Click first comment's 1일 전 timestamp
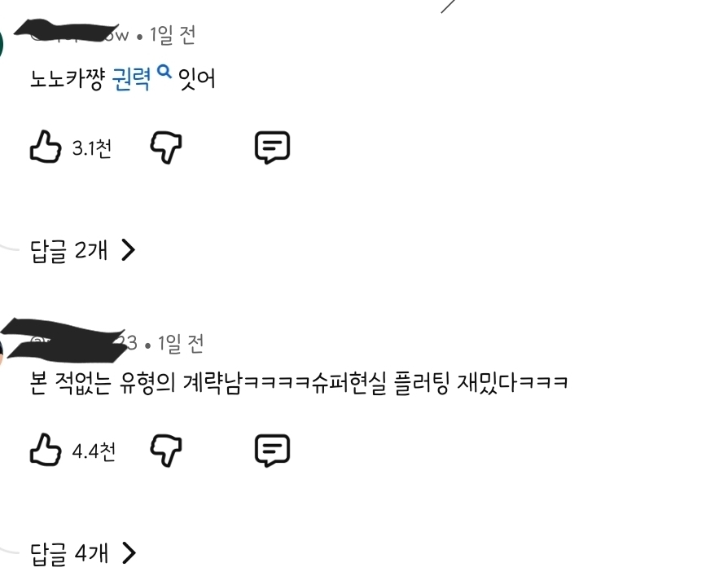728x572 pixels. [x=173, y=35]
